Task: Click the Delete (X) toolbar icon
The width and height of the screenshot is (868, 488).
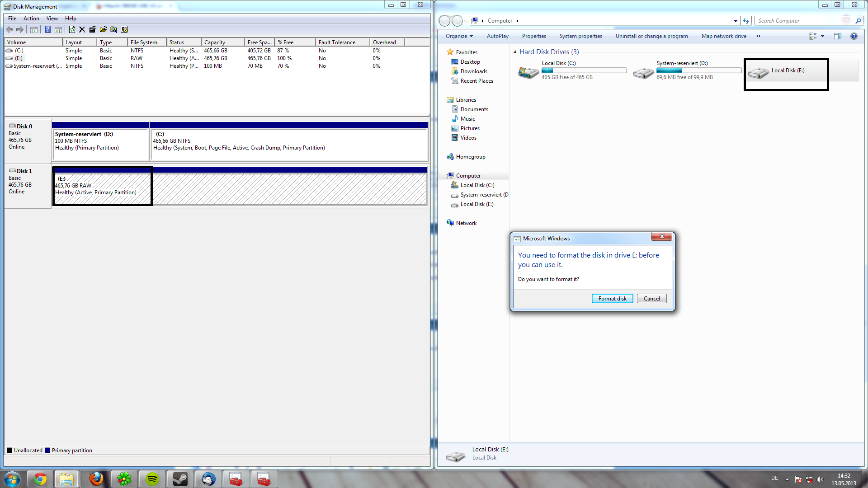Action: click(x=82, y=30)
